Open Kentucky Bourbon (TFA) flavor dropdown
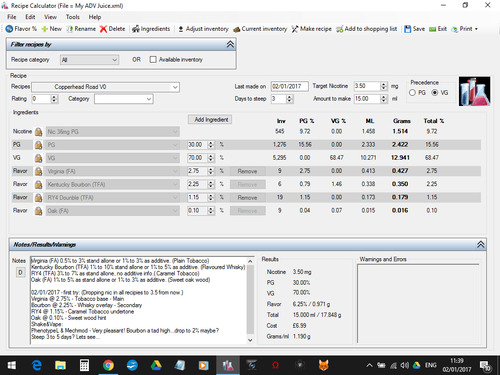Viewport: 500px width, 375px height. (x=113, y=184)
